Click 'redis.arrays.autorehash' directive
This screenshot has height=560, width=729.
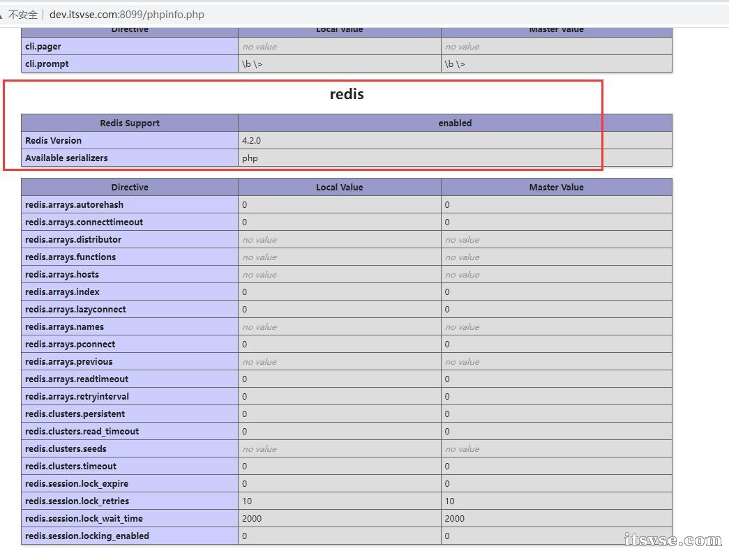(130, 204)
